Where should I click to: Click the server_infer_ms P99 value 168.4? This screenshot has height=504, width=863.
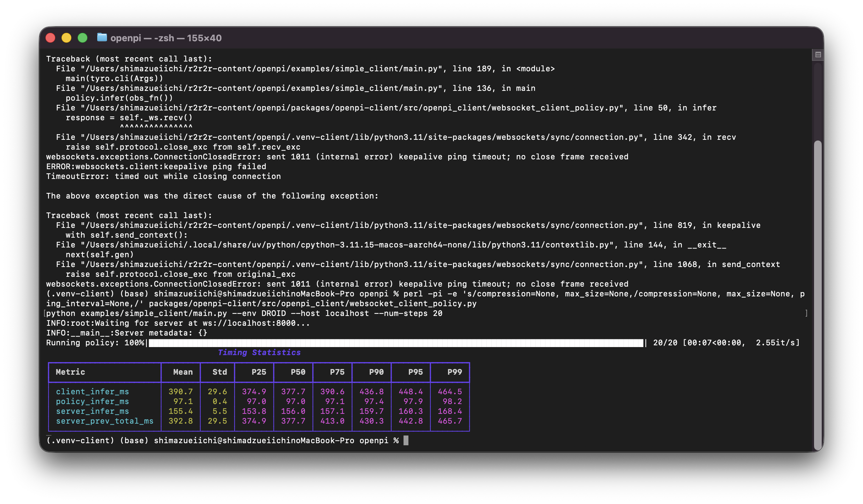(450, 411)
